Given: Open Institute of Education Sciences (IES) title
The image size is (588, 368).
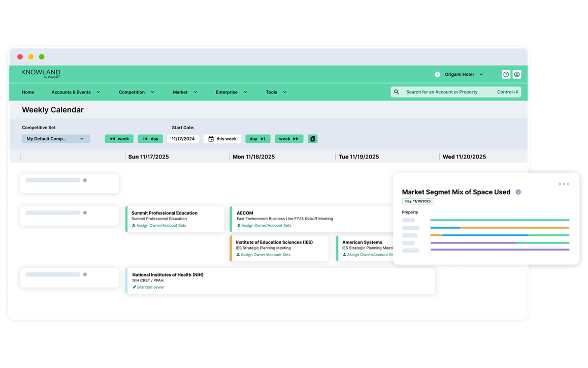Looking at the screenshot, I should pos(274,242).
